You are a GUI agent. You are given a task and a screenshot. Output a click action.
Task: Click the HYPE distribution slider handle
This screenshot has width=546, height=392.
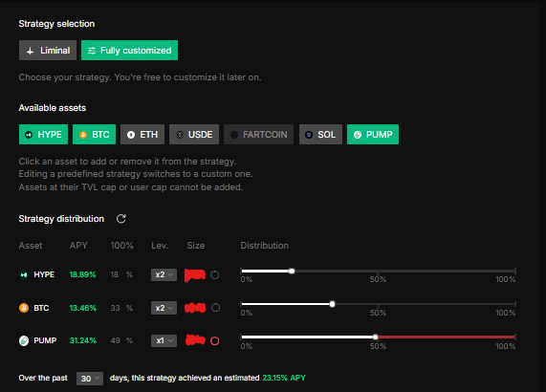[x=292, y=271]
